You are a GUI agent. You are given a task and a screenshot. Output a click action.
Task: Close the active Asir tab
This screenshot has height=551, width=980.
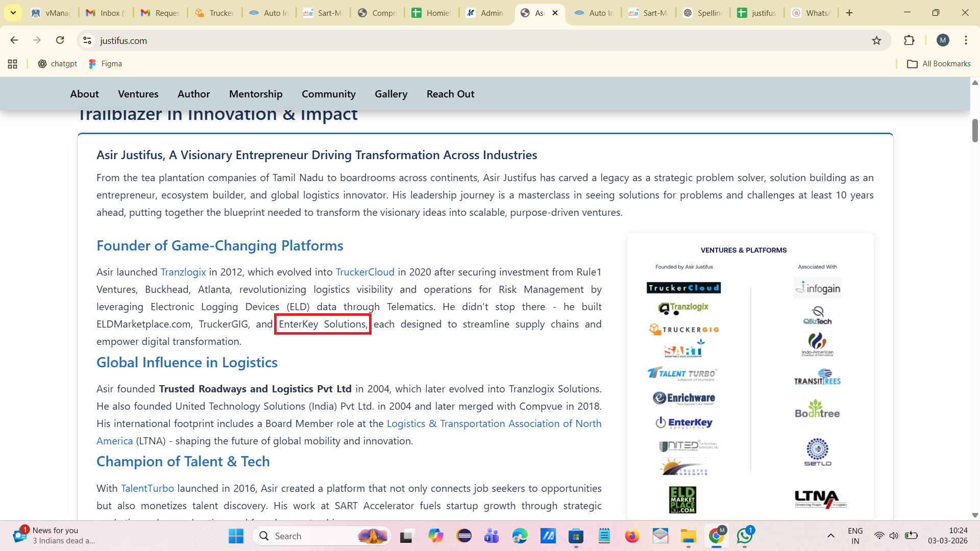point(555,13)
